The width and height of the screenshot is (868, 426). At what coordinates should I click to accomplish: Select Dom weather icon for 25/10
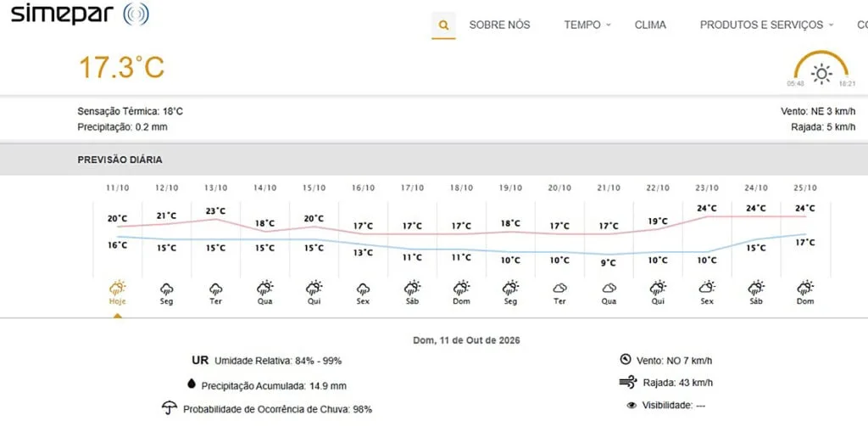[x=805, y=288]
